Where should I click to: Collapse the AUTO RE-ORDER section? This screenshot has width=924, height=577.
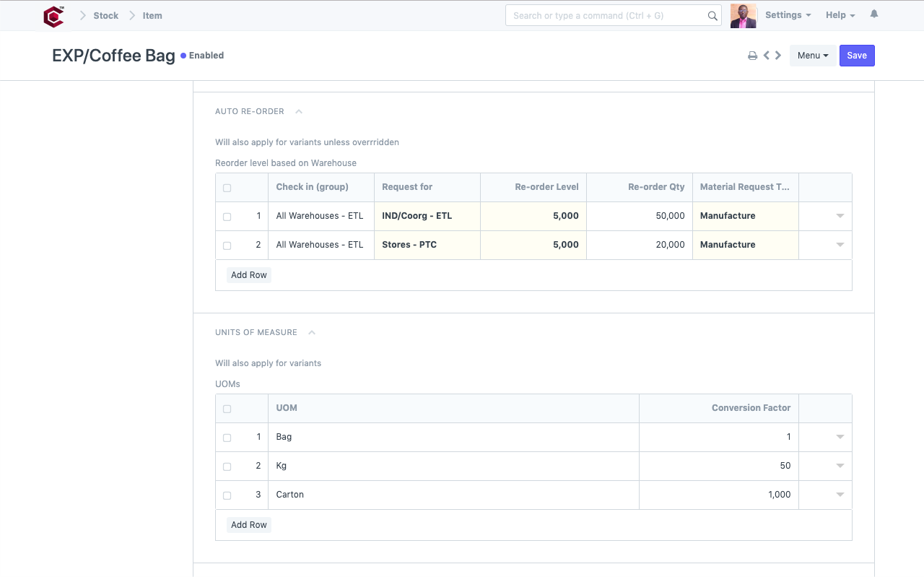[x=298, y=111]
